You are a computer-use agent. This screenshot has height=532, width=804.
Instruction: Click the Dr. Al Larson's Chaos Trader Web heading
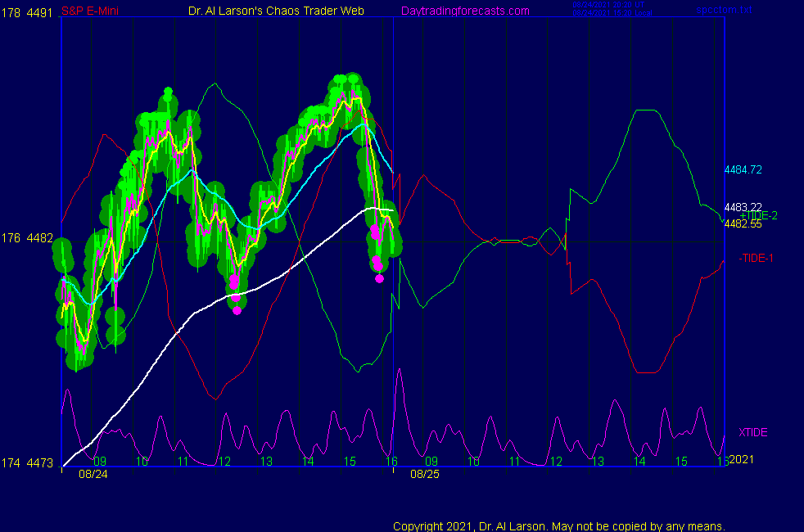pyautogui.click(x=276, y=11)
